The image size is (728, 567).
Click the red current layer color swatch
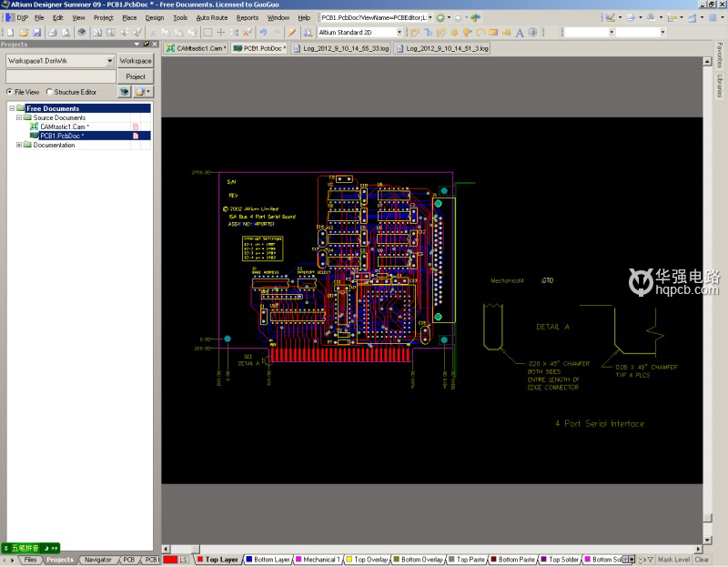click(169, 560)
